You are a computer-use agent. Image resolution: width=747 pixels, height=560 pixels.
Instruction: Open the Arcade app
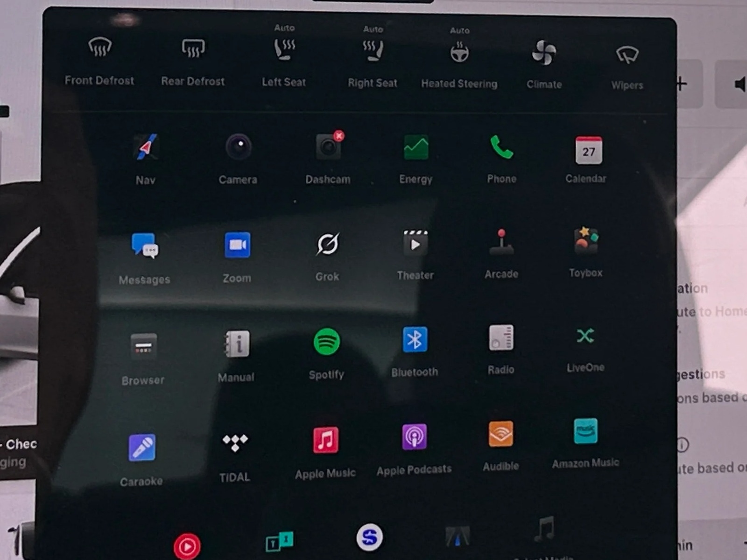[x=501, y=242]
